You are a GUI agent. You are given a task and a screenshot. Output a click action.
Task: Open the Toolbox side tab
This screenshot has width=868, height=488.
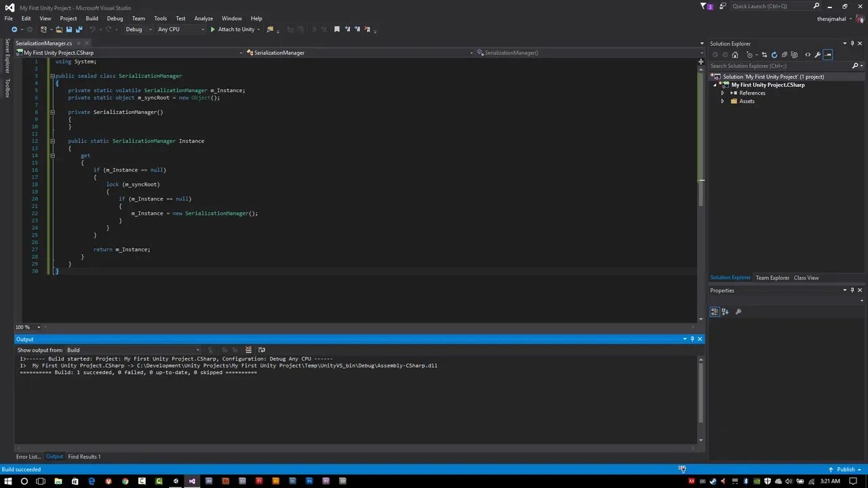(7, 88)
